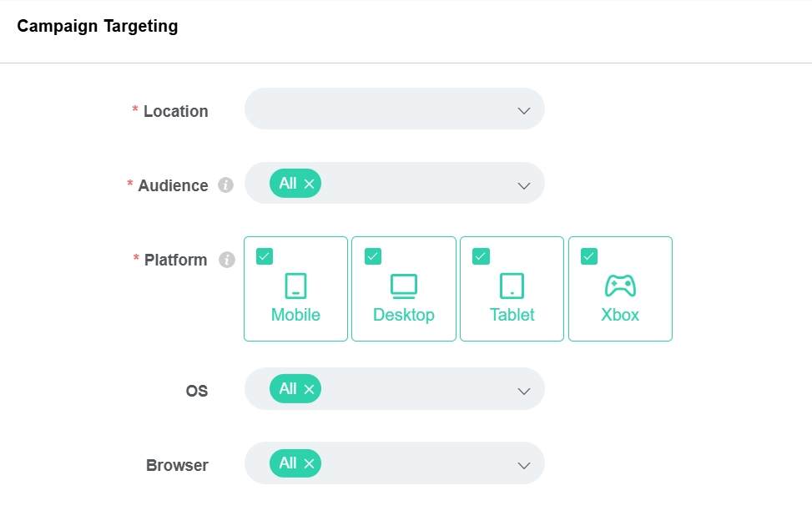This screenshot has width=812, height=511.
Task: Click the Platform info icon
Action: tap(226, 260)
